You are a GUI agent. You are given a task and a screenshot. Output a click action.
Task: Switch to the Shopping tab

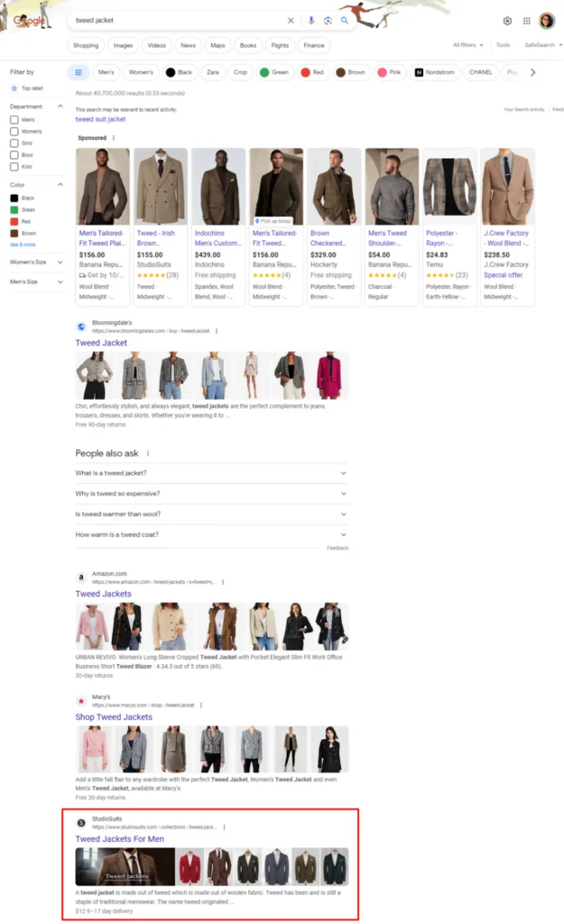(86, 45)
